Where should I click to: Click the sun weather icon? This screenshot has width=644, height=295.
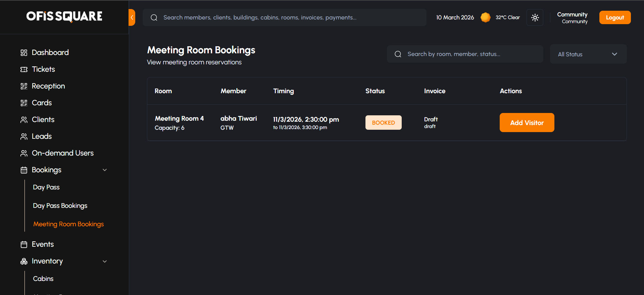click(x=485, y=17)
